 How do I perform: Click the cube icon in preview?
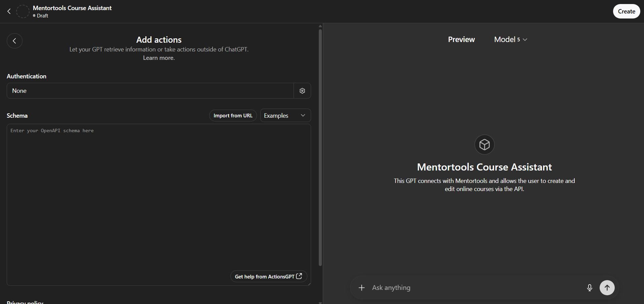[x=484, y=145]
